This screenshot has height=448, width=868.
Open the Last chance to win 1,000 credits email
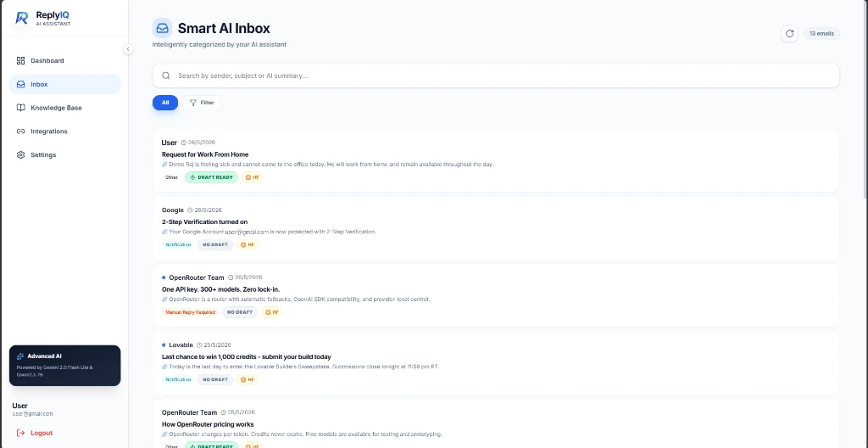pyautogui.click(x=496, y=363)
